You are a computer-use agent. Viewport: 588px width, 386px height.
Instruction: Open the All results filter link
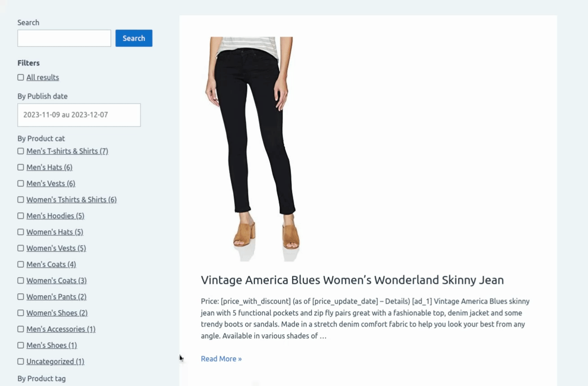pos(43,77)
